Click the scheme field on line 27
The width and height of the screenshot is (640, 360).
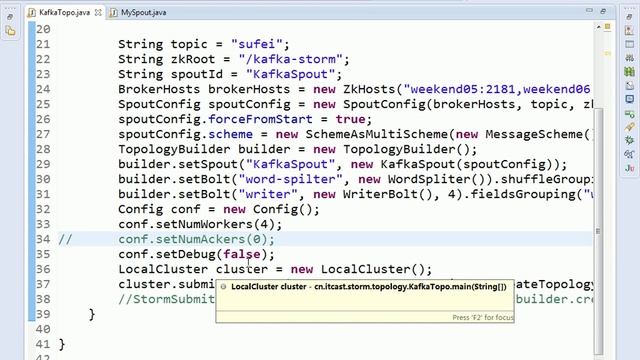[231, 134]
